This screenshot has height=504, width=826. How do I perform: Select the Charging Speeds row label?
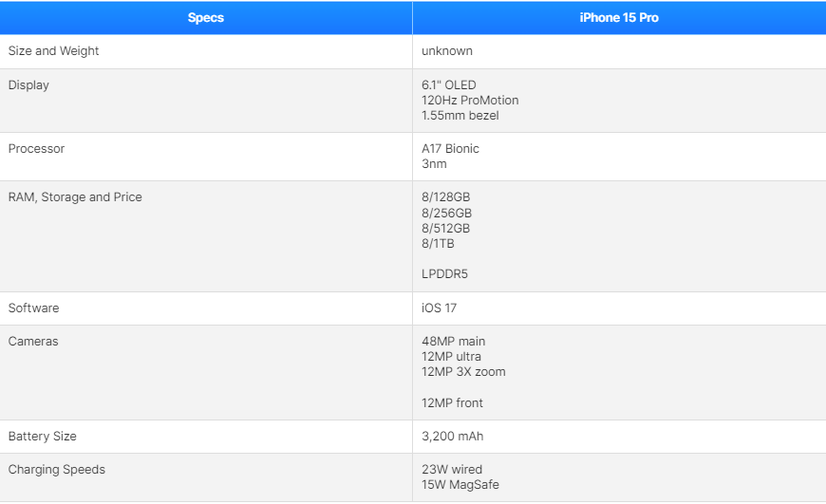click(56, 470)
